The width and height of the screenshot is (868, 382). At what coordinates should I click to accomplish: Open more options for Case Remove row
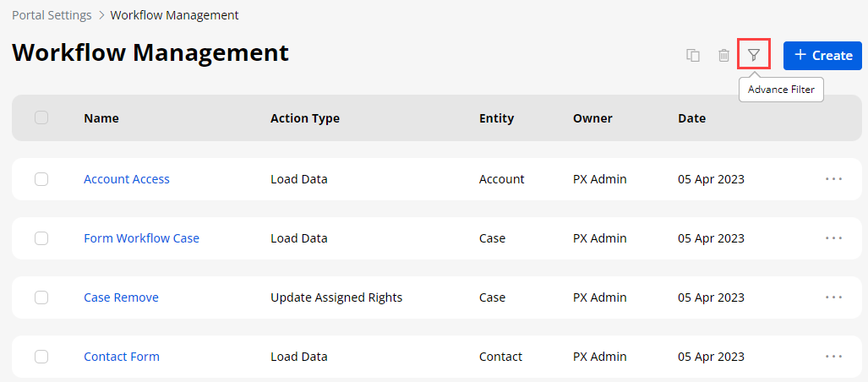[x=833, y=297]
